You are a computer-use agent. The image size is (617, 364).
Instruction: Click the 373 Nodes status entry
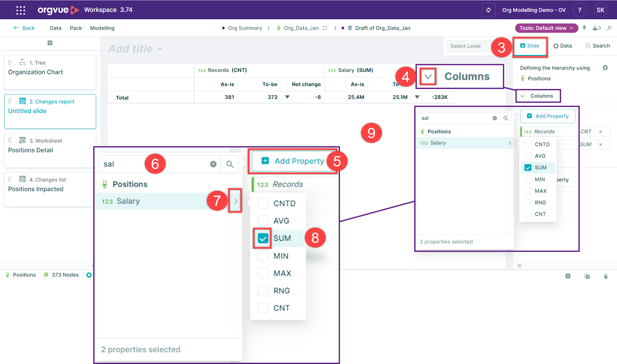click(x=61, y=275)
